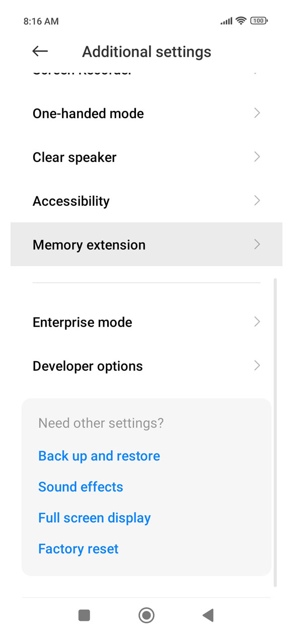Tap the back arrow icon
This screenshot has width=293, height=644.
pos(40,51)
